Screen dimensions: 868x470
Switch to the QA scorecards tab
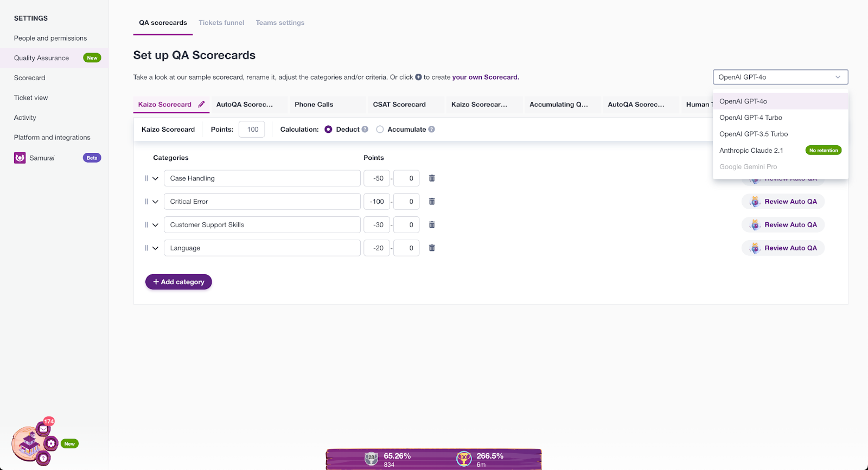pyautogui.click(x=163, y=23)
